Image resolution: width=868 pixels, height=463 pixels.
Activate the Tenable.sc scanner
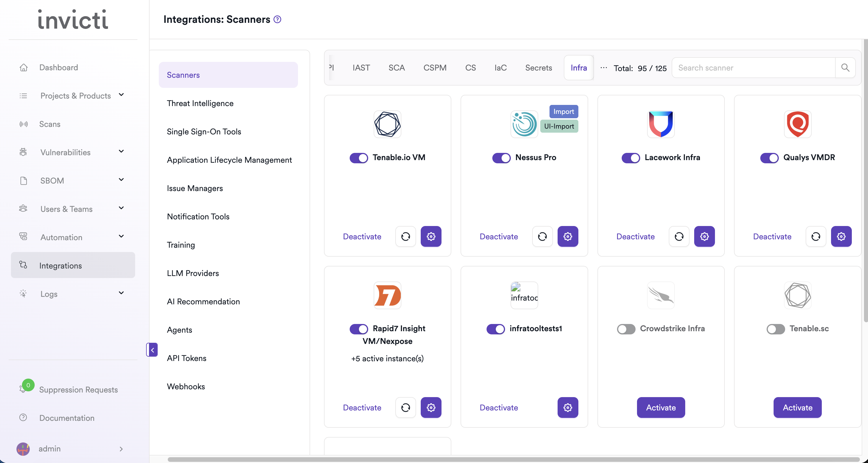(x=797, y=407)
